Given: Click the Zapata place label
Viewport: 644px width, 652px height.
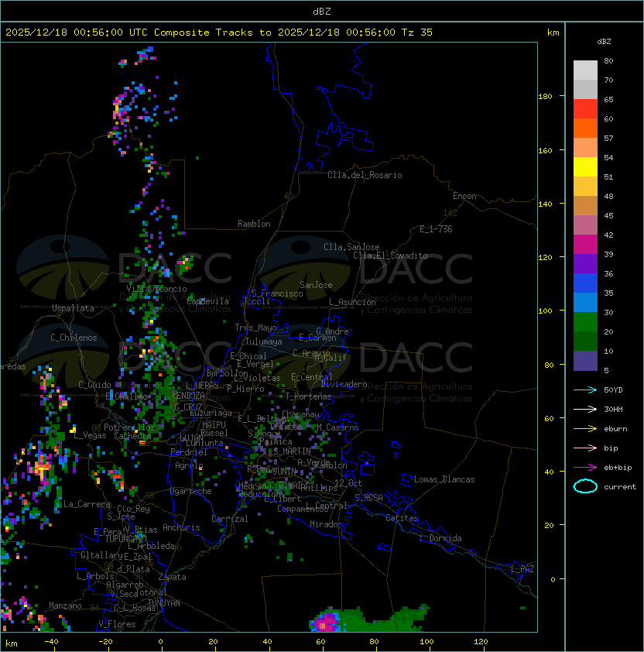Looking at the screenshot, I should point(172,577).
